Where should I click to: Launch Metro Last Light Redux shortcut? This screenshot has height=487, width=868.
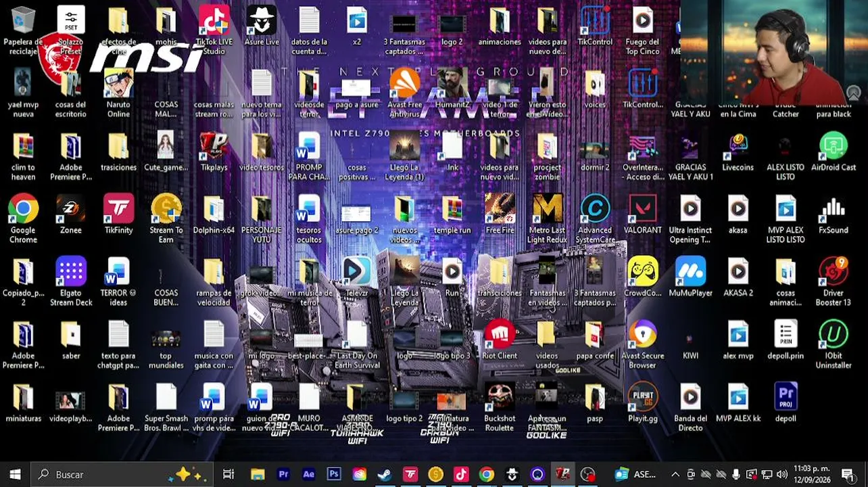pyautogui.click(x=548, y=219)
